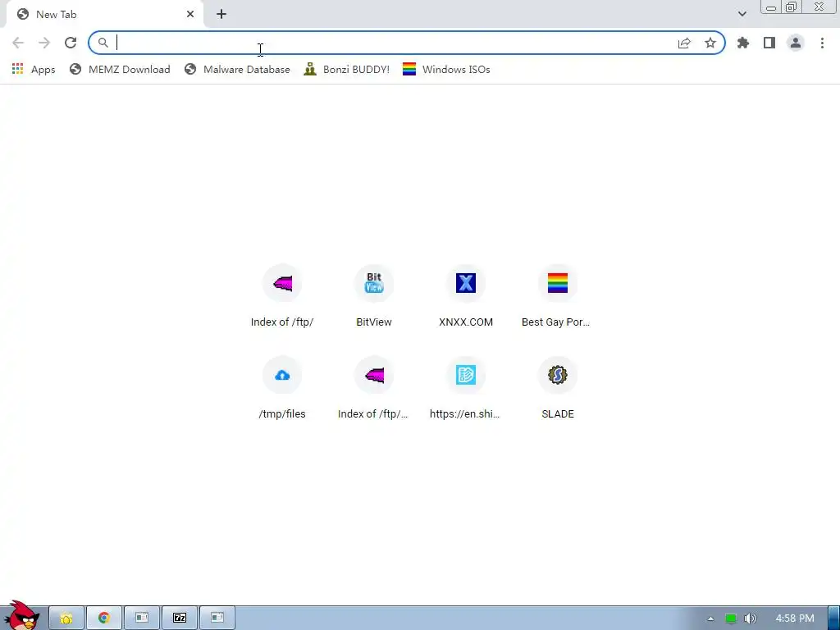Click the show desktop button
840x630 pixels.
pyautogui.click(x=833, y=619)
